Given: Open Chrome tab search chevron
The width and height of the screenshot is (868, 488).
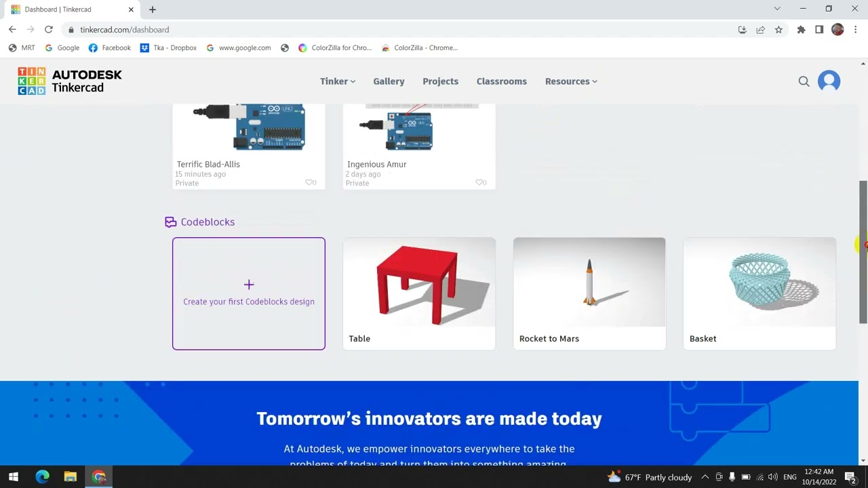Looking at the screenshot, I should (777, 9).
